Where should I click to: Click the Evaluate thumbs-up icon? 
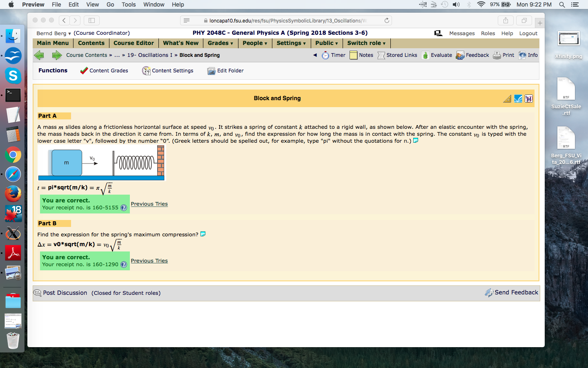[425, 55]
